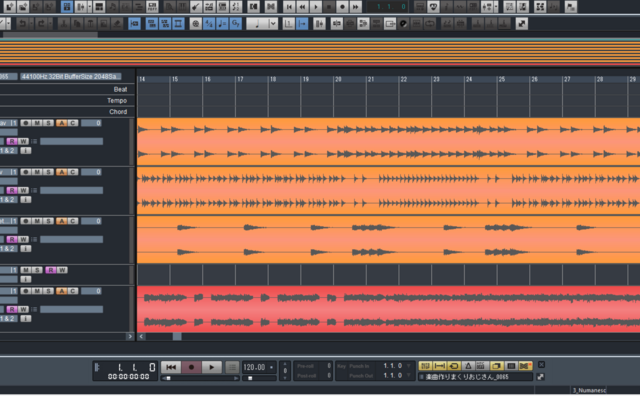Toggle the tempo track note-equals button
640x396 pixels.
tap(222, 24)
